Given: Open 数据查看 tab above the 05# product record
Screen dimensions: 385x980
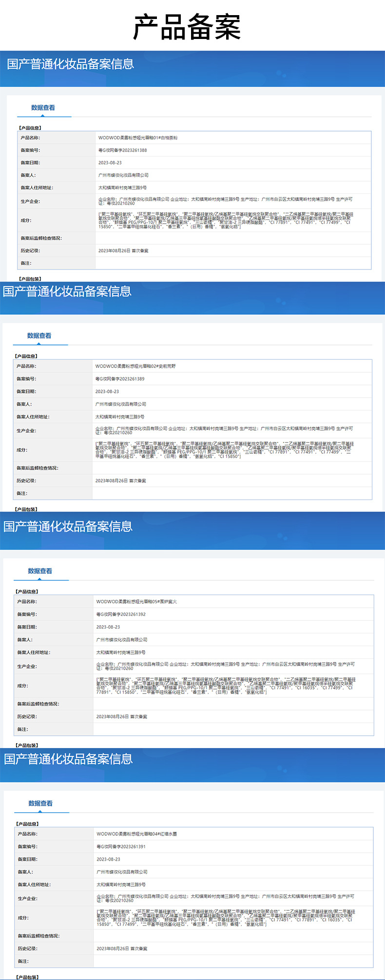Looking at the screenshot, I should coord(40,571).
